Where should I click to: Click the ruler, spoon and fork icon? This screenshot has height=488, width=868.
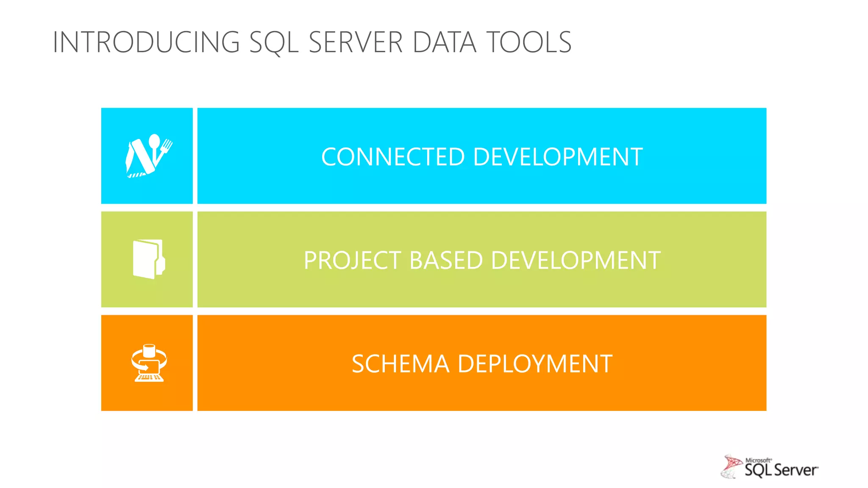[148, 156]
